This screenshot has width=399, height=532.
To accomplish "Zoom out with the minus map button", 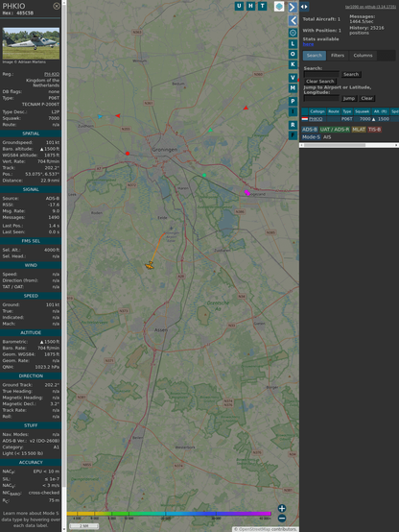I will [x=282, y=519].
